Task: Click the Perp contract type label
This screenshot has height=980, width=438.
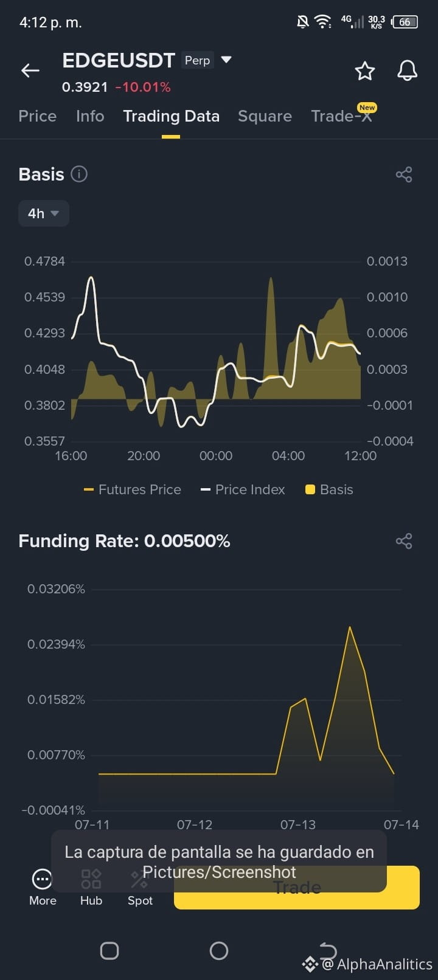Action: click(x=197, y=60)
